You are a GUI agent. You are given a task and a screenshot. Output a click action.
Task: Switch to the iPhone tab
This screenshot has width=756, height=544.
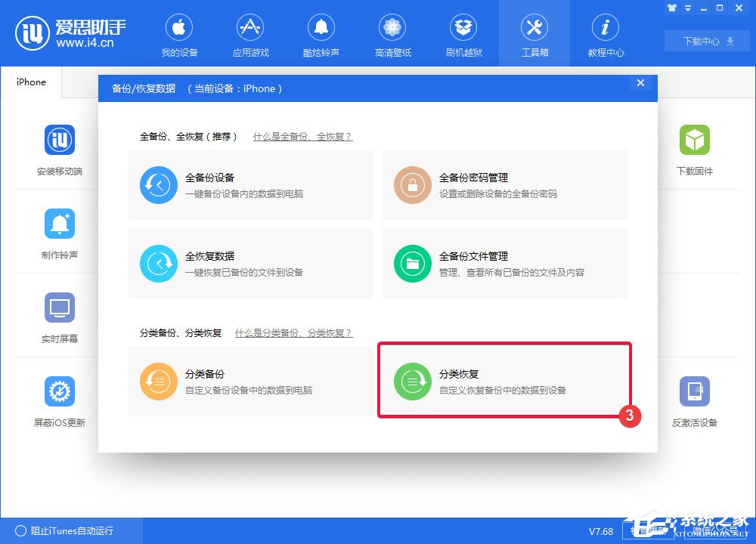pyautogui.click(x=30, y=82)
